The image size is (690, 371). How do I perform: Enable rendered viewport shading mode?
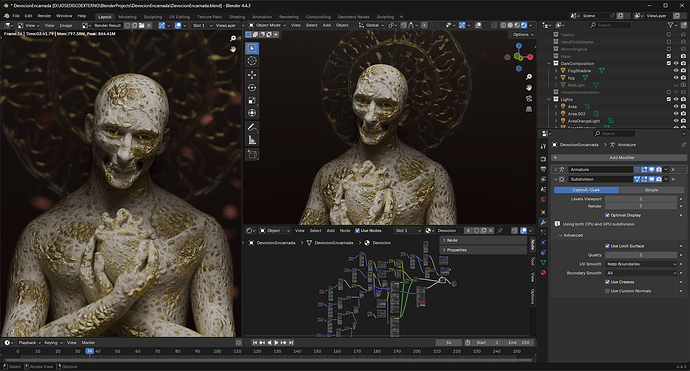524,25
